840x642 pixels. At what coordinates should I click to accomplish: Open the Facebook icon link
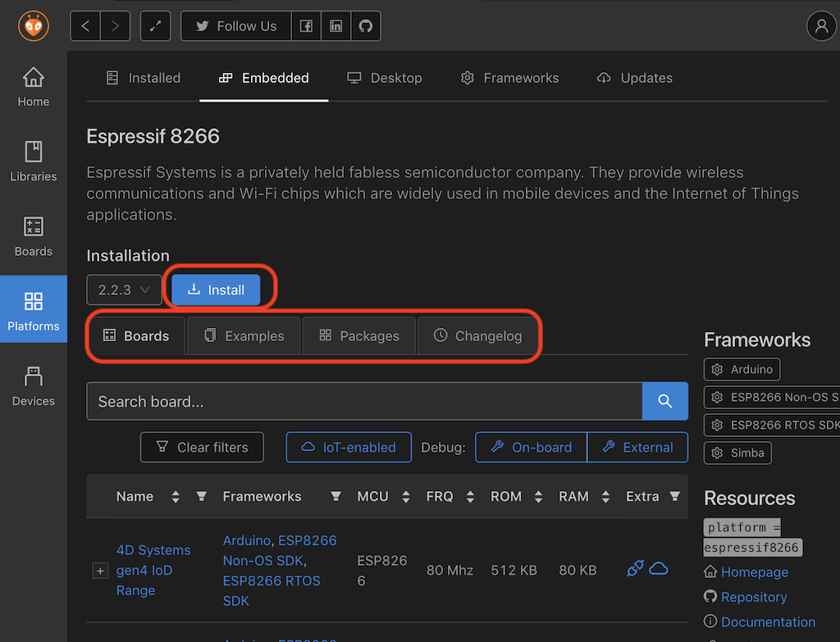(306, 25)
